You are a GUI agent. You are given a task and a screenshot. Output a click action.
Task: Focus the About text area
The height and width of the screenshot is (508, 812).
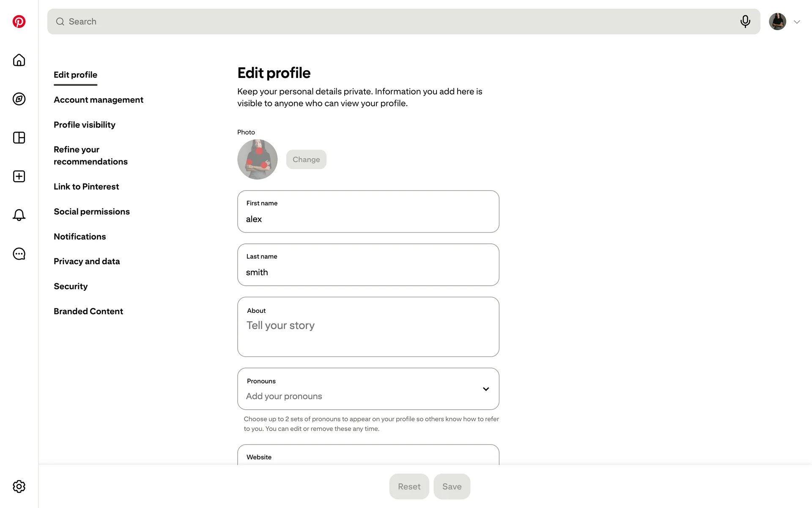tap(368, 332)
